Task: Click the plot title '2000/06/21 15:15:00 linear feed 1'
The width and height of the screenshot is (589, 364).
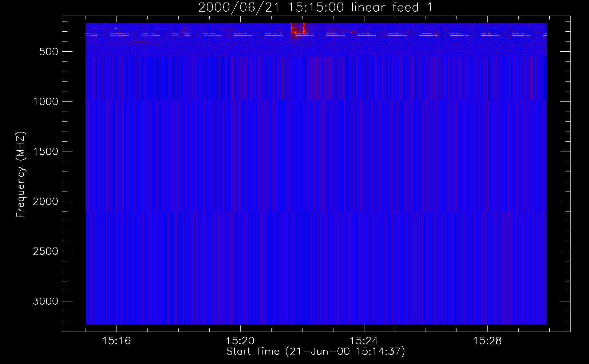Action: (x=315, y=7)
